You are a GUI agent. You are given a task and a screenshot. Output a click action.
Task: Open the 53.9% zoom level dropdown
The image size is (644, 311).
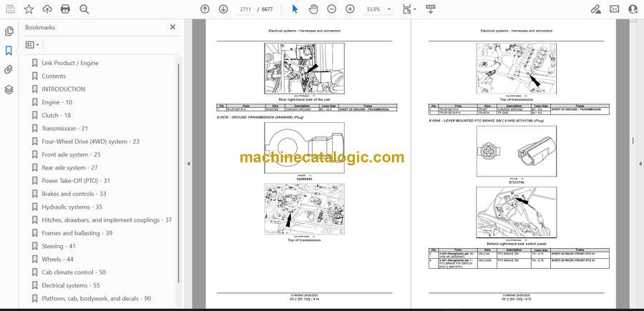(379, 9)
